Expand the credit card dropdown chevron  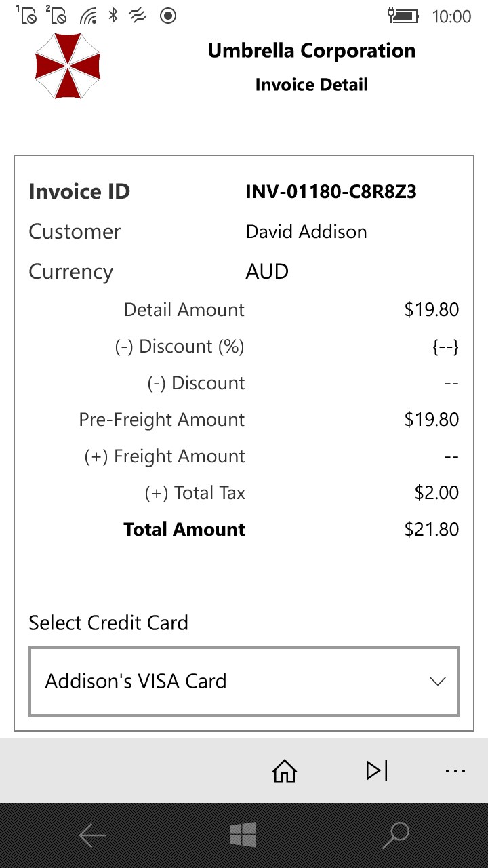coord(438,682)
